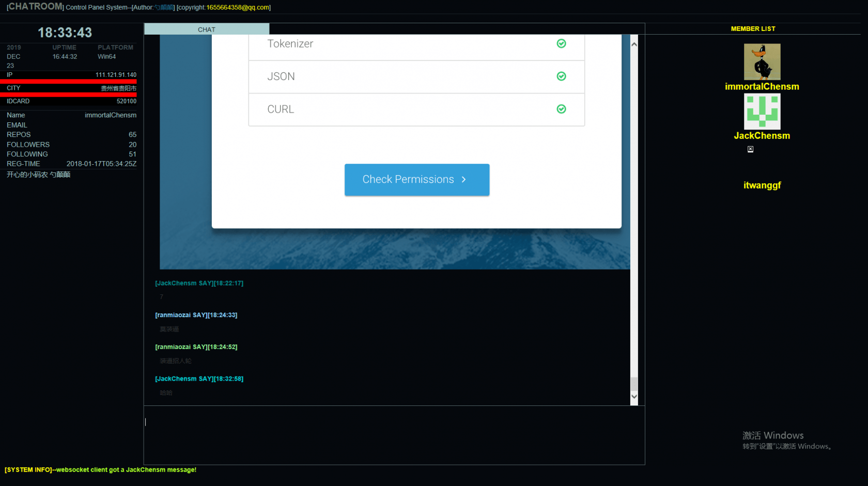Viewport: 868px width, 486px height.
Task: Click the green check icon beside JSON
Action: tap(561, 76)
